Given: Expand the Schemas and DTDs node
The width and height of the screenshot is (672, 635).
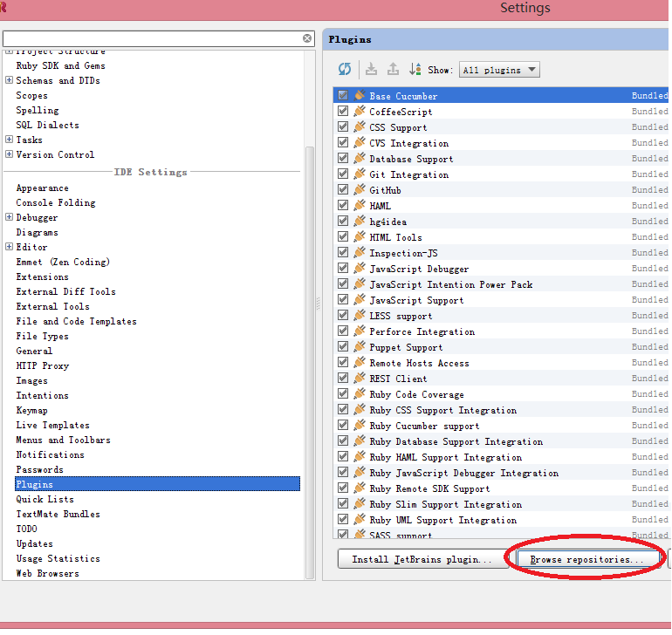Looking at the screenshot, I should (x=9, y=79).
